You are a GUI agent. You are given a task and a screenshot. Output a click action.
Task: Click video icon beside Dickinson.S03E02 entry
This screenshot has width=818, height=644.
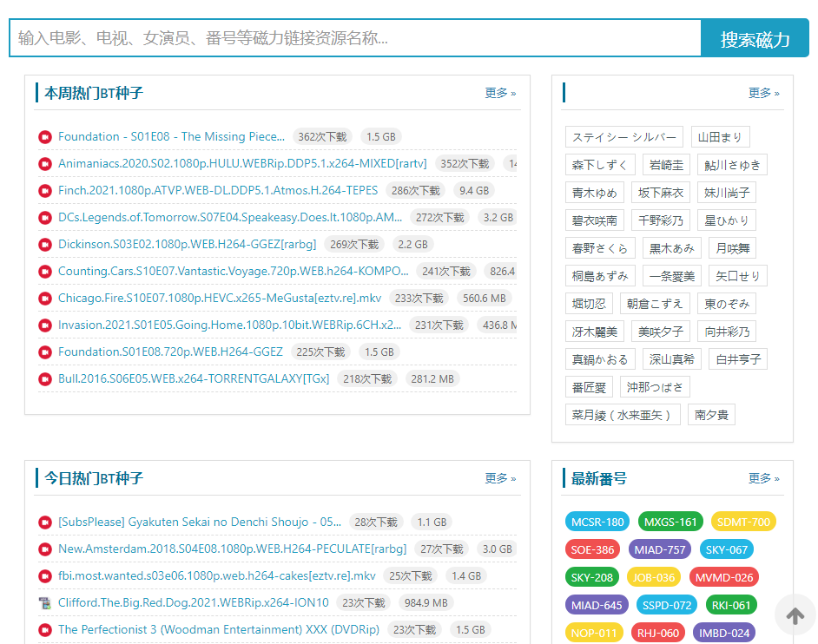[x=45, y=245]
